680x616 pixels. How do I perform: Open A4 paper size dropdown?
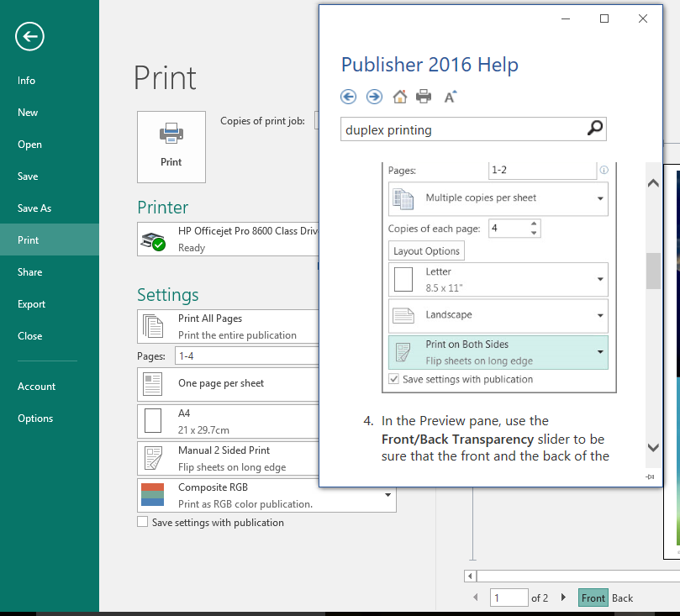[228, 421]
